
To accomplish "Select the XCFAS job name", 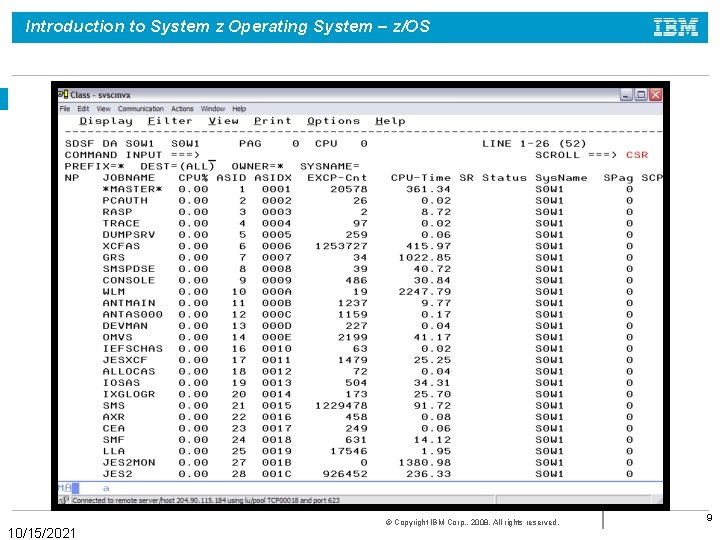I will pyautogui.click(x=121, y=246).
